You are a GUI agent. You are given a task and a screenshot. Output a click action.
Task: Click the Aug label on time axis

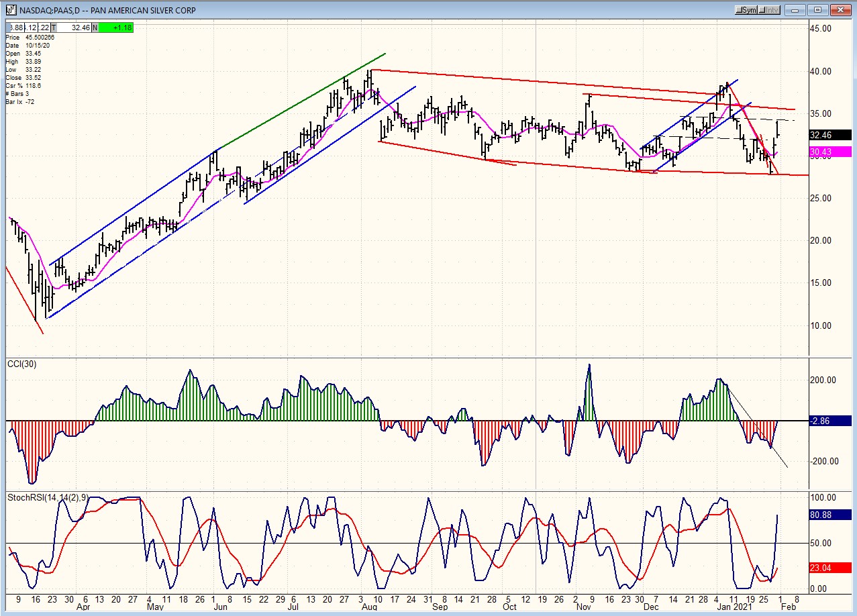[369, 607]
